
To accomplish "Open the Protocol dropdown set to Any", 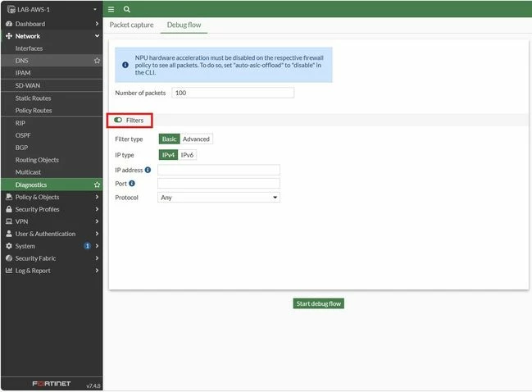I will (x=219, y=197).
